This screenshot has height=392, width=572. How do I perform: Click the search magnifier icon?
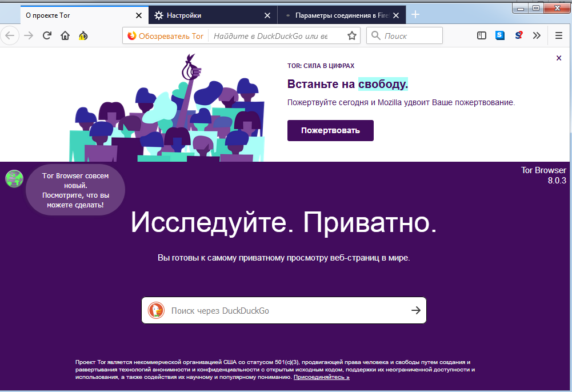tap(376, 35)
